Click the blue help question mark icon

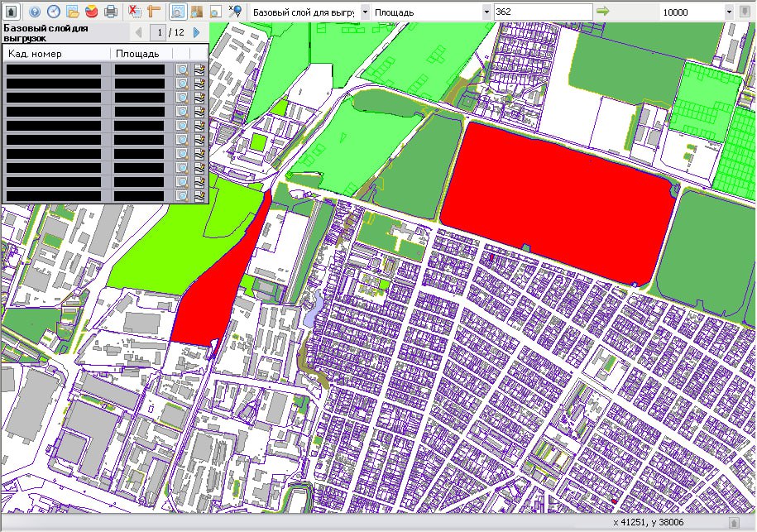35,12
